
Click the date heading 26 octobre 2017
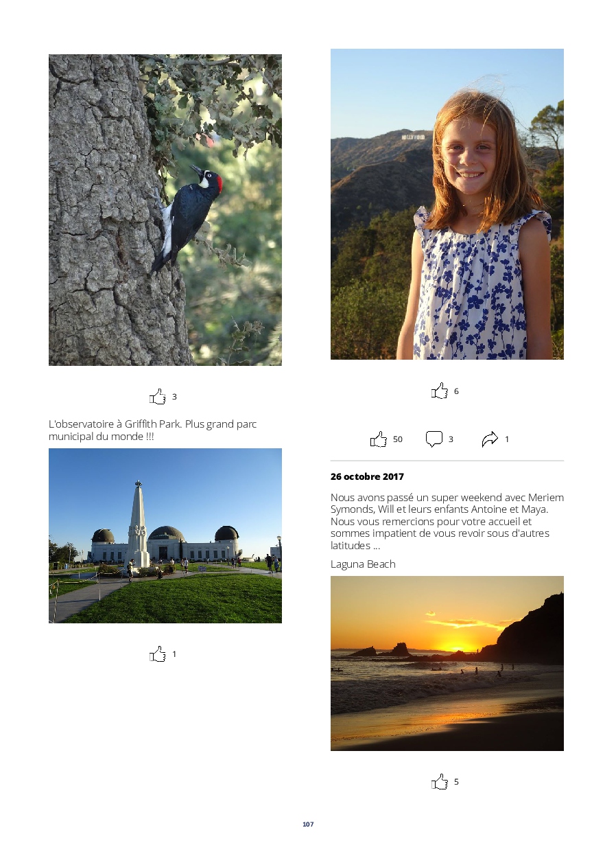(367, 476)
